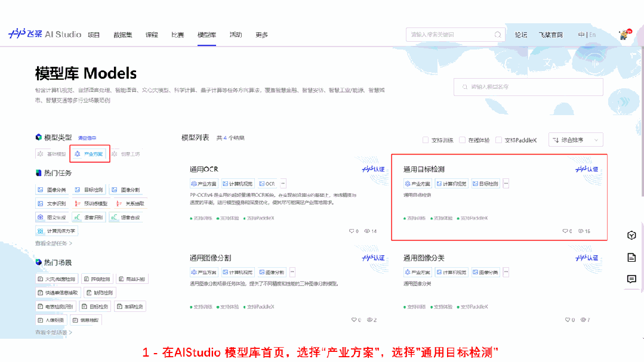Click the magnifier icon in the keyword search bar
Image resolution: width=644 pixels, height=362 pixels.
tap(498, 35)
